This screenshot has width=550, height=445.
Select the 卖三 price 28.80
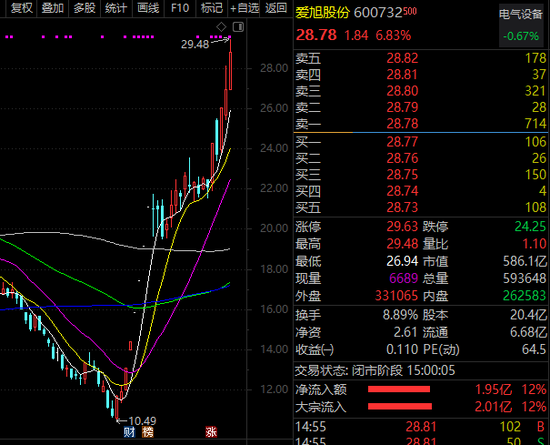click(x=402, y=91)
